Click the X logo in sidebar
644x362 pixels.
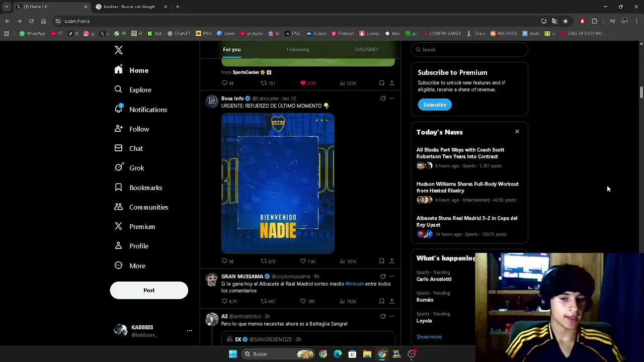point(119,50)
